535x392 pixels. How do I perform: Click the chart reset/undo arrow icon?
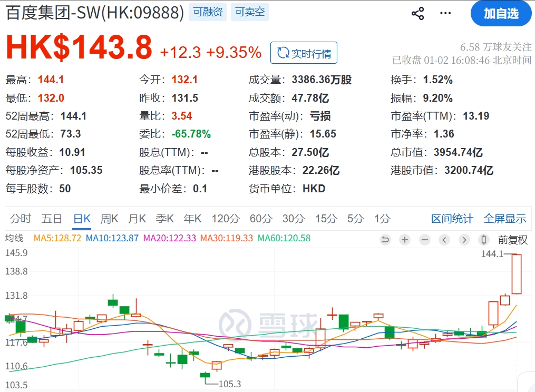coord(385,240)
